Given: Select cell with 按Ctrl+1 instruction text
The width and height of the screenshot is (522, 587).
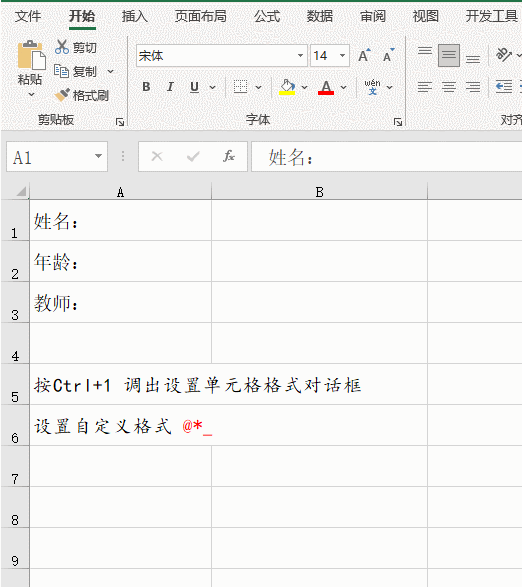Looking at the screenshot, I should [121, 384].
